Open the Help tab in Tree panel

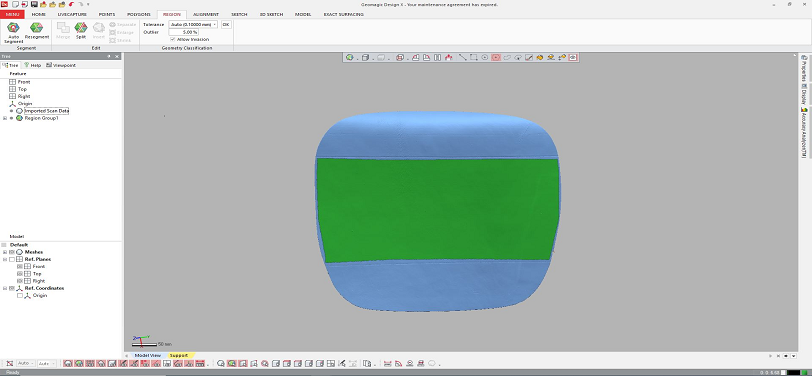pyautogui.click(x=33, y=65)
